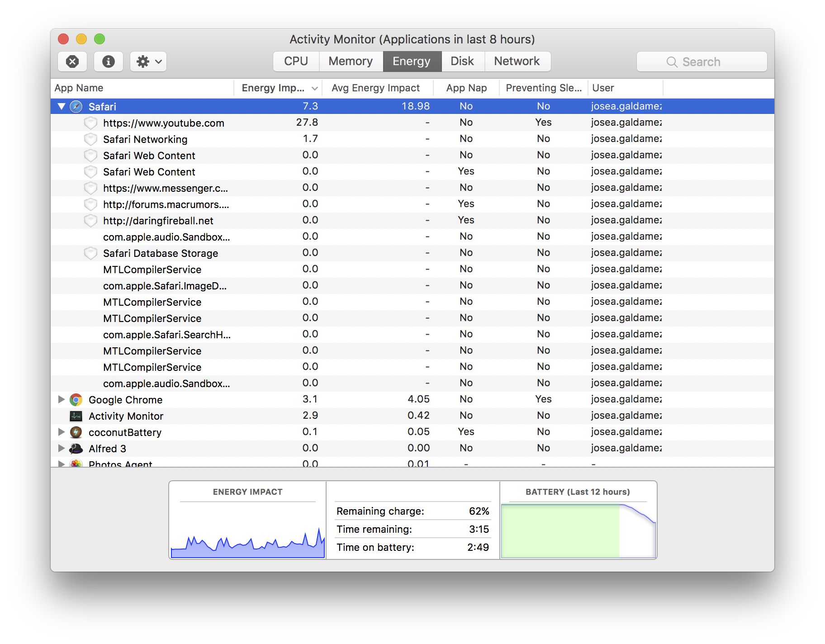Click the Photos Agent icon
Image resolution: width=825 pixels, height=644 pixels.
pyautogui.click(x=76, y=464)
